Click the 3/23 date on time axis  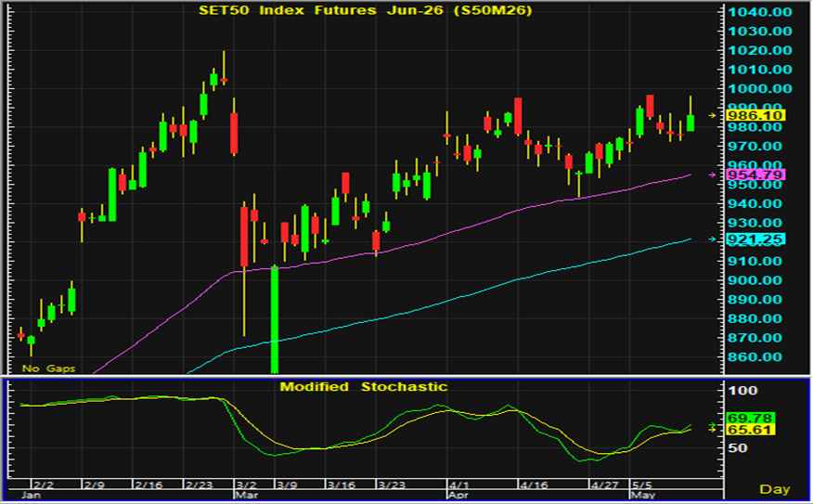pos(392,485)
